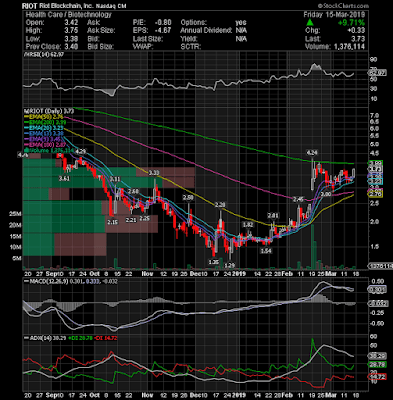Click the 4.24 peak price label
393x400 pixels.
tap(312, 153)
